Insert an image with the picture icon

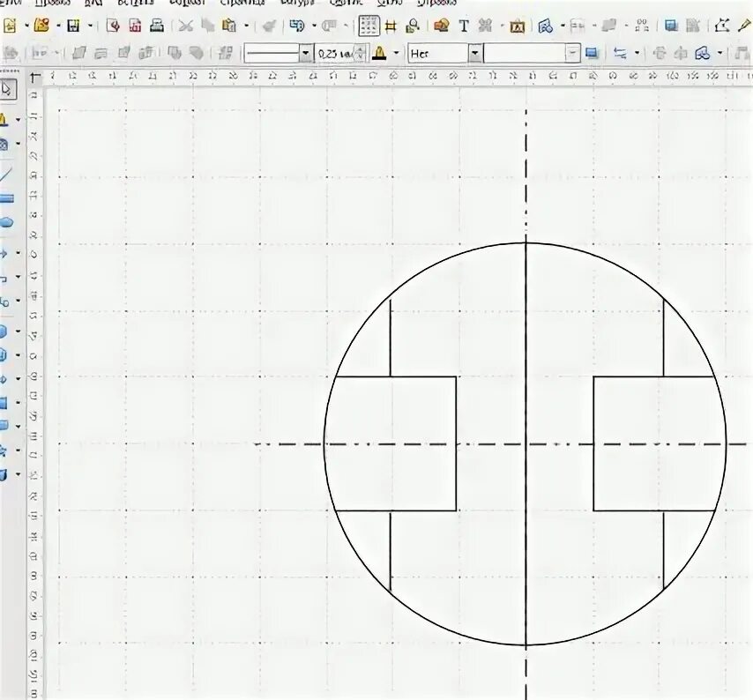pyautogui.click(x=441, y=26)
